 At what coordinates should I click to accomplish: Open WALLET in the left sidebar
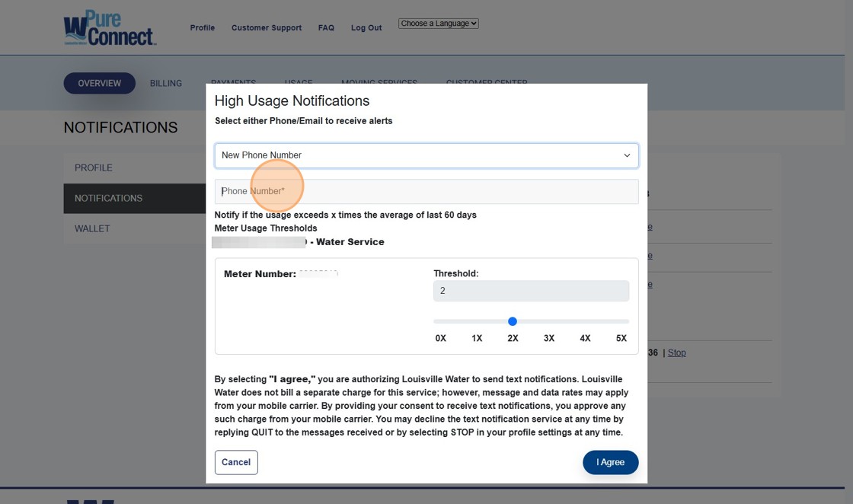(x=92, y=228)
